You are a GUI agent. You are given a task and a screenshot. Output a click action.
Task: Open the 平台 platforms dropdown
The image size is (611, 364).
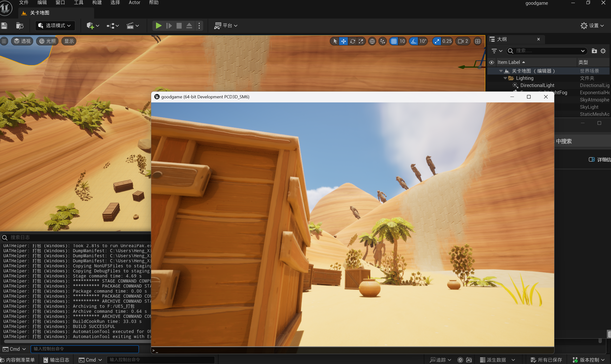[226, 25]
